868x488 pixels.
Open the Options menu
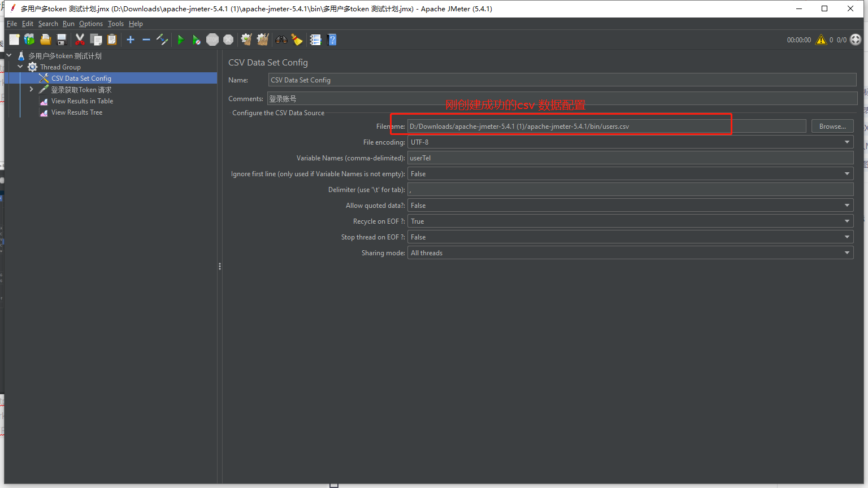[91, 24]
